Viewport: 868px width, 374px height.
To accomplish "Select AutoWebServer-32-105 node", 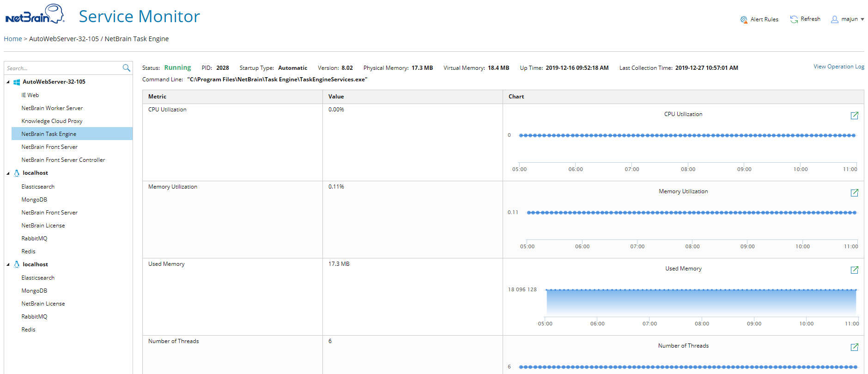I will pos(54,82).
